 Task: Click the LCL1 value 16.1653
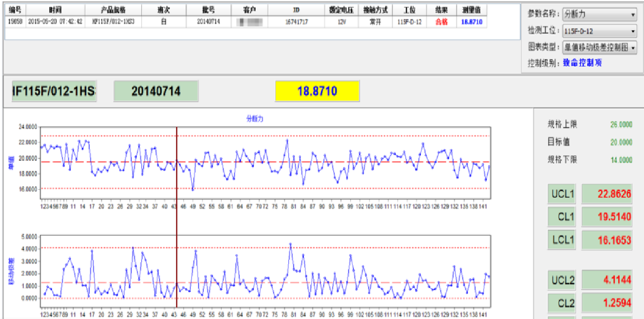point(610,240)
